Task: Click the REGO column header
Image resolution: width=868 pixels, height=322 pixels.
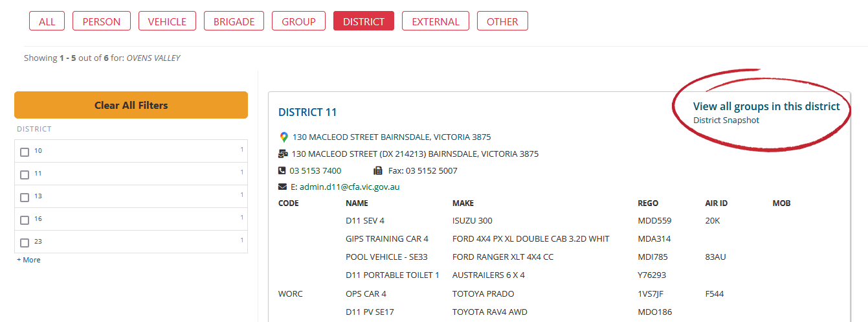Action: pyautogui.click(x=648, y=203)
